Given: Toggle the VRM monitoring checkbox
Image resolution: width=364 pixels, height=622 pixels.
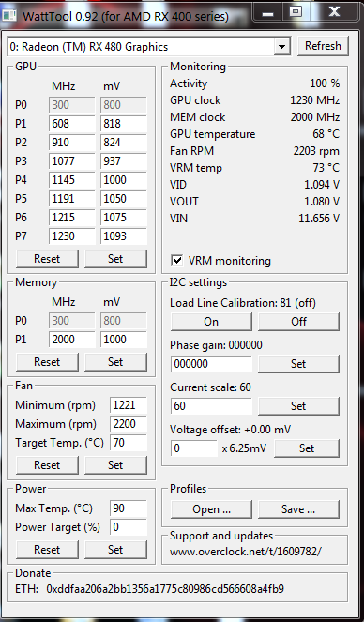Looking at the screenshot, I should 176,261.
